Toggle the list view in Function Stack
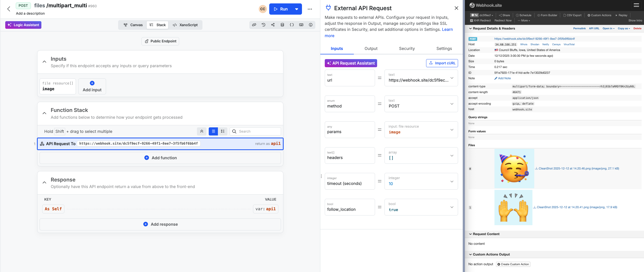Screen dimensions: 644x272 point(213,131)
